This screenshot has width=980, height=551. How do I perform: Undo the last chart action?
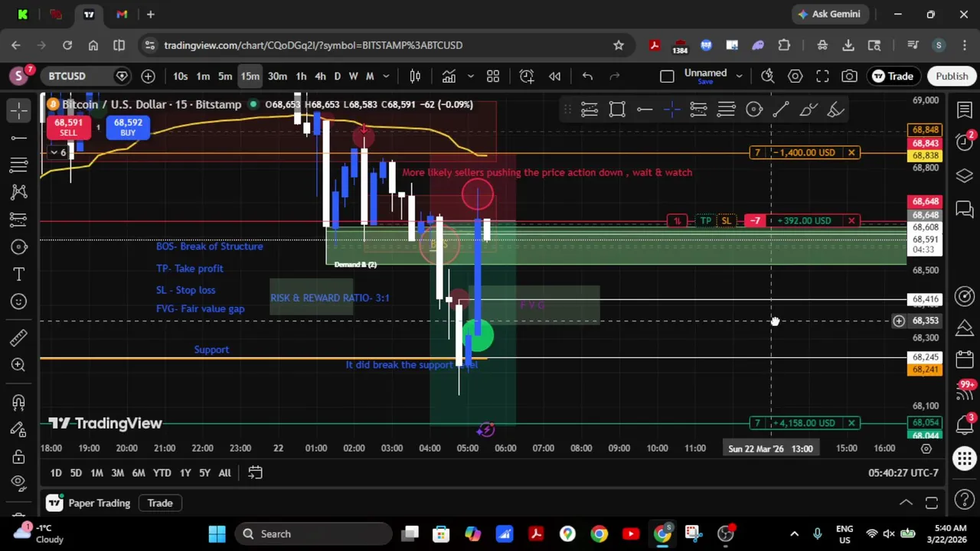[587, 76]
